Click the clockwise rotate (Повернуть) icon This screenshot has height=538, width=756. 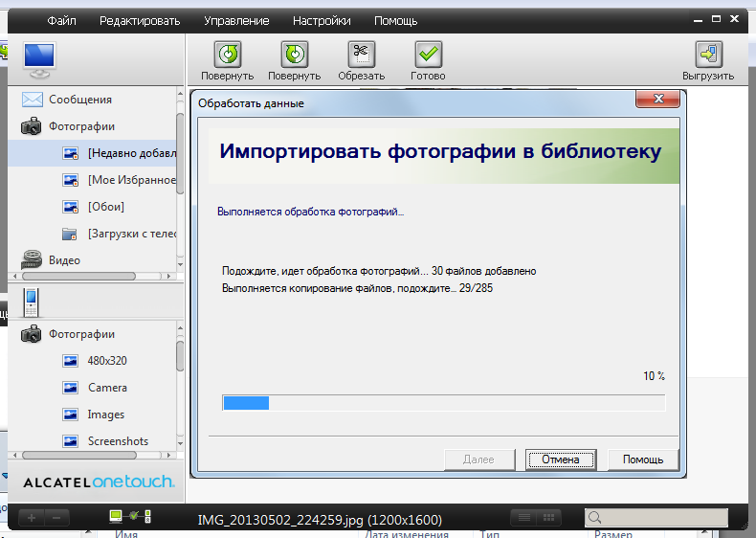(294, 55)
